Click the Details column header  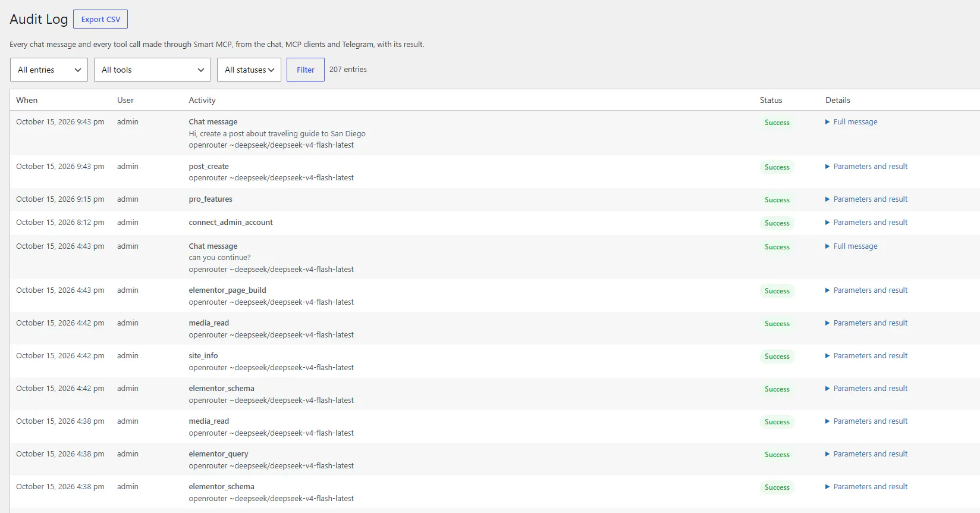coord(838,100)
